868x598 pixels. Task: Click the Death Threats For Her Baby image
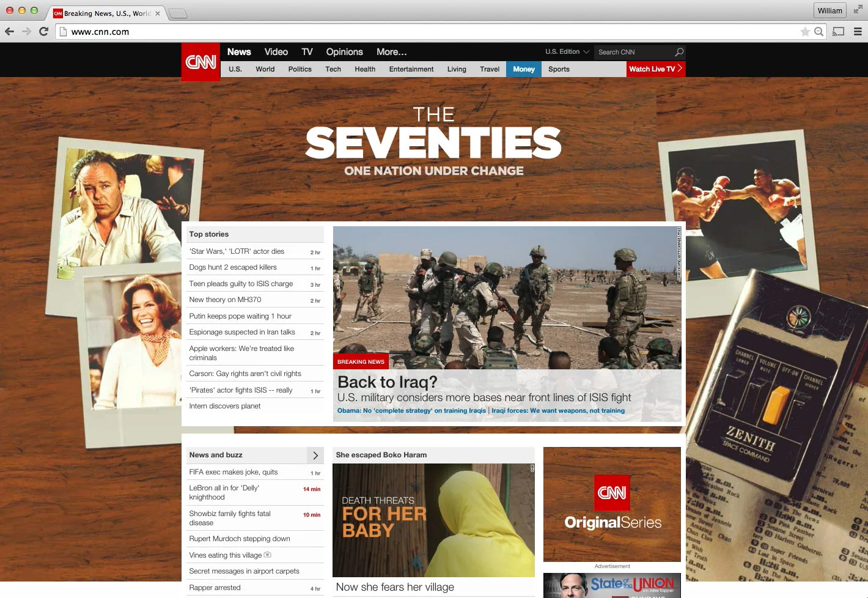click(433, 520)
